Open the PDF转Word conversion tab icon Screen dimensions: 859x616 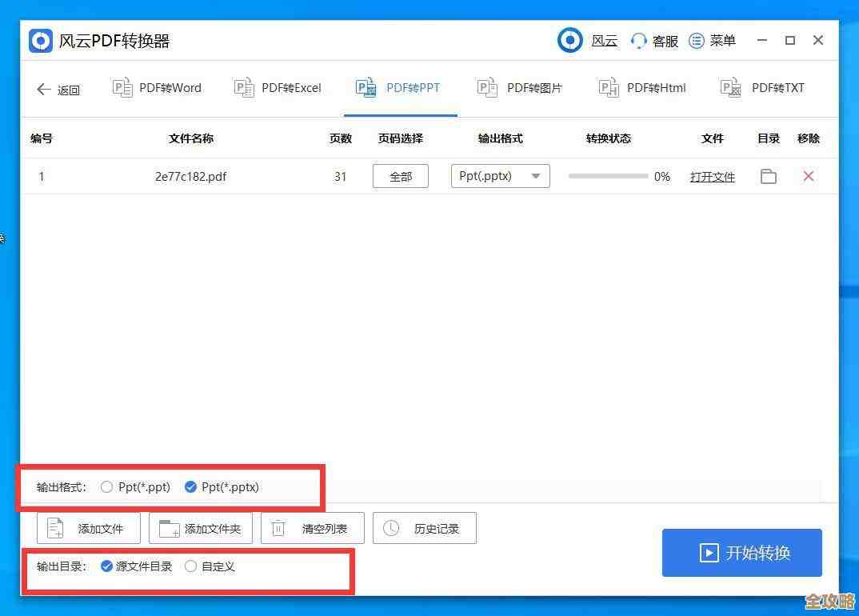(x=123, y=87)
